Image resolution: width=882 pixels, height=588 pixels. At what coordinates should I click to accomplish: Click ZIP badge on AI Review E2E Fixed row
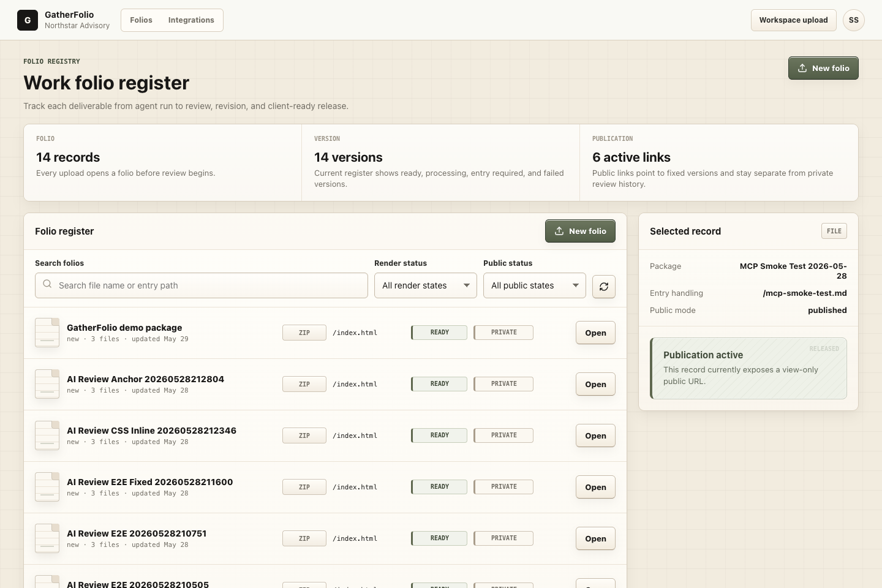pyautogui.click(x=304, y=487)
